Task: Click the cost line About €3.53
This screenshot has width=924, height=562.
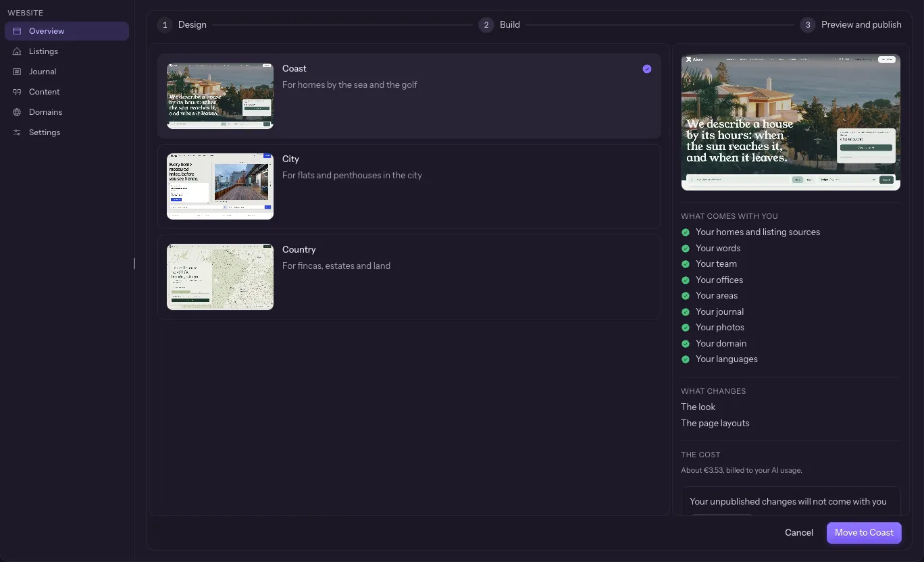Action: pos(742,470)
